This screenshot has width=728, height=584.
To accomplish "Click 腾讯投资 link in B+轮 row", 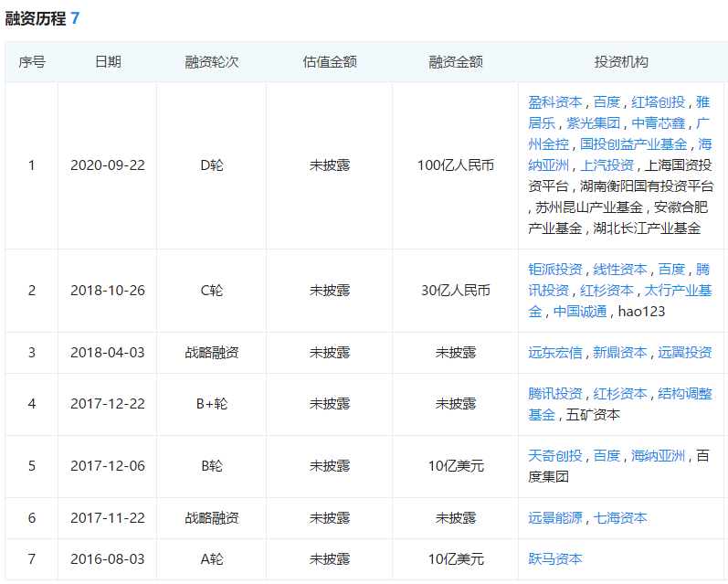I will [554, 394].
